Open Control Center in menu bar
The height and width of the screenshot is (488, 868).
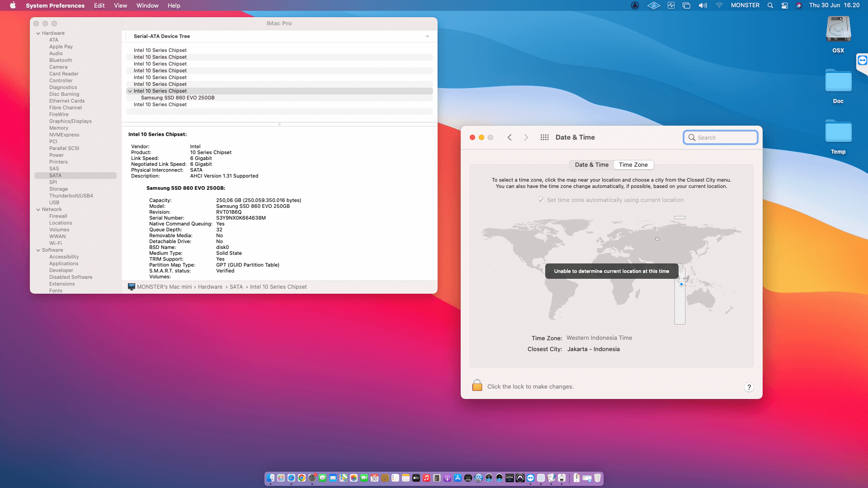[784, 5]
